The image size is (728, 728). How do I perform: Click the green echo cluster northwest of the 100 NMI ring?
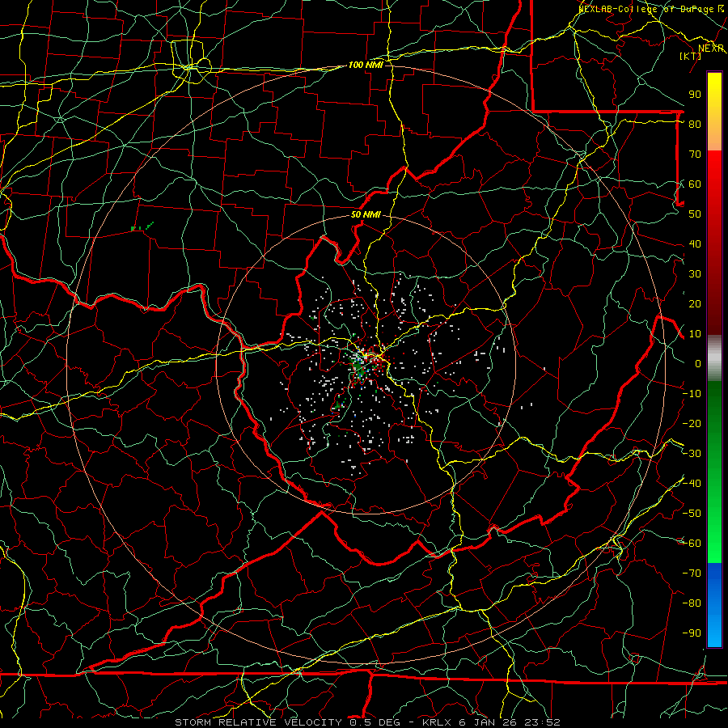(142, 226)
